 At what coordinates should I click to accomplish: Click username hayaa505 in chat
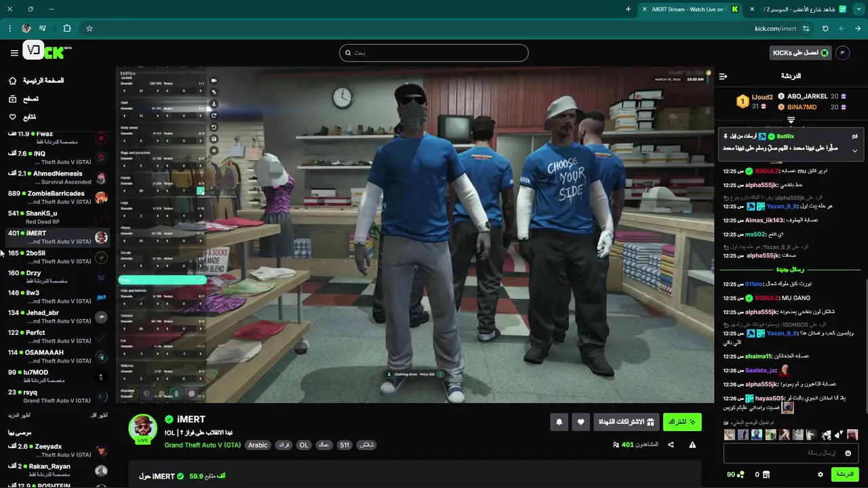pos(770,399)
